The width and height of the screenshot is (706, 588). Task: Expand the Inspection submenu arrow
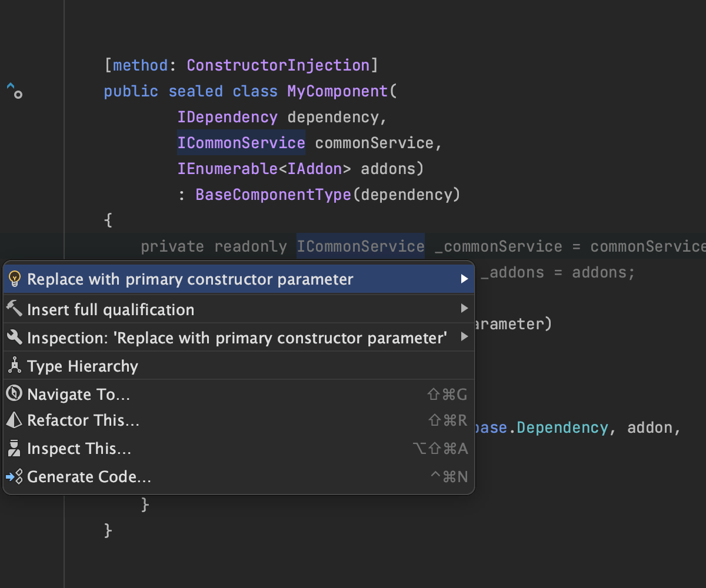pyautogui.click(x=464, y=337)
